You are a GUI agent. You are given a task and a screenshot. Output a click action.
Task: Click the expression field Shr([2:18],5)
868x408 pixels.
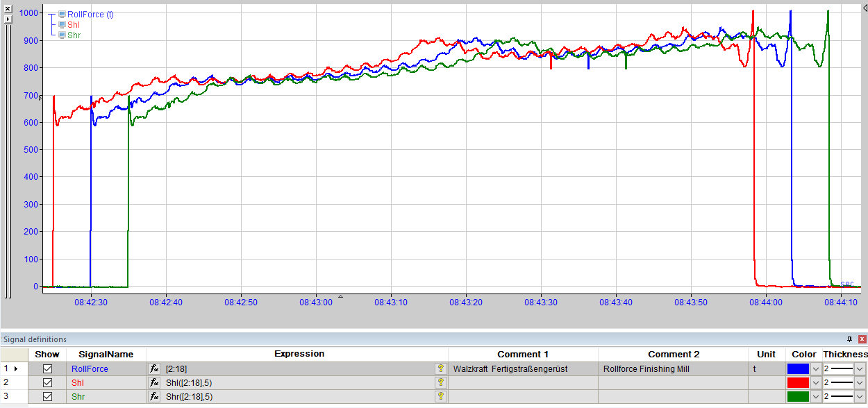point(297,396)
